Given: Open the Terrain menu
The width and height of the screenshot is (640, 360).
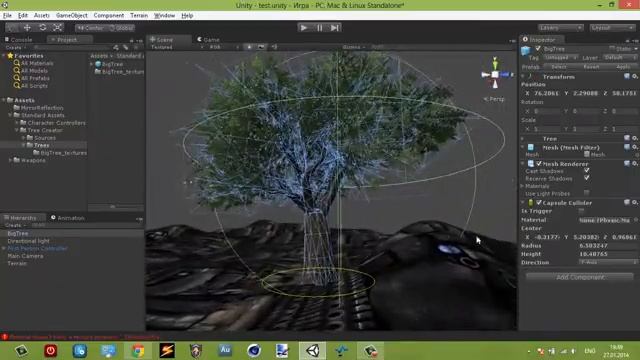Looking at the screenshot, I should (139, 16).
